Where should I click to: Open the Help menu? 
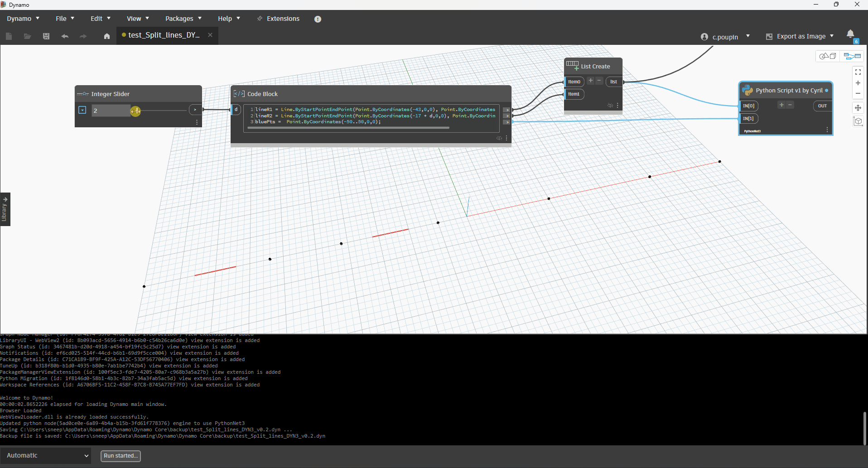(x=229, y=19)
